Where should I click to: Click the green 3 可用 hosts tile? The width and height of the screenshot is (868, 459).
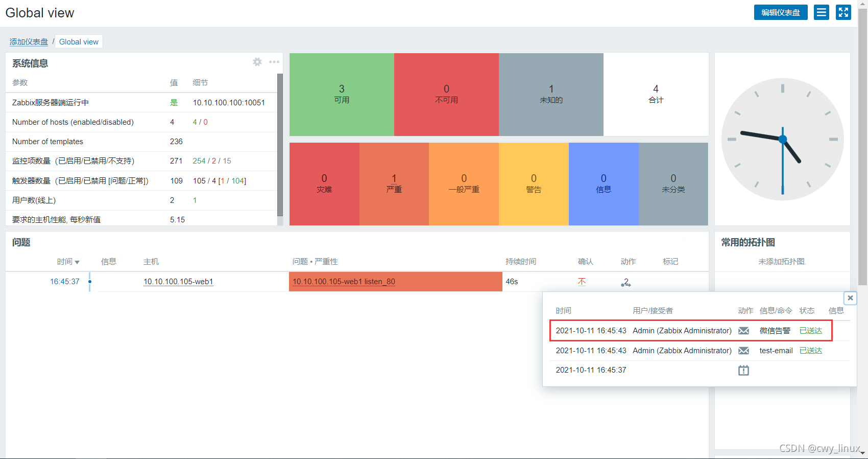(342, 95)
